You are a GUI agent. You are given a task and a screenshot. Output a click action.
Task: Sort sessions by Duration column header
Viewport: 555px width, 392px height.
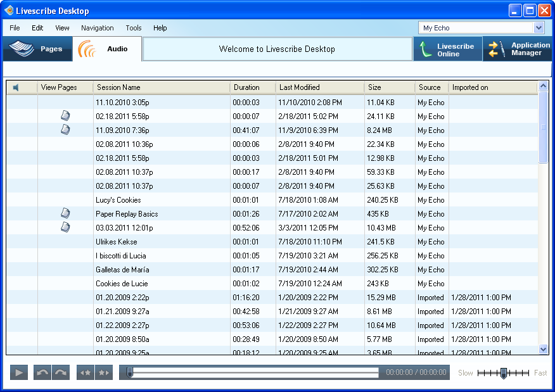coord(246,87)
